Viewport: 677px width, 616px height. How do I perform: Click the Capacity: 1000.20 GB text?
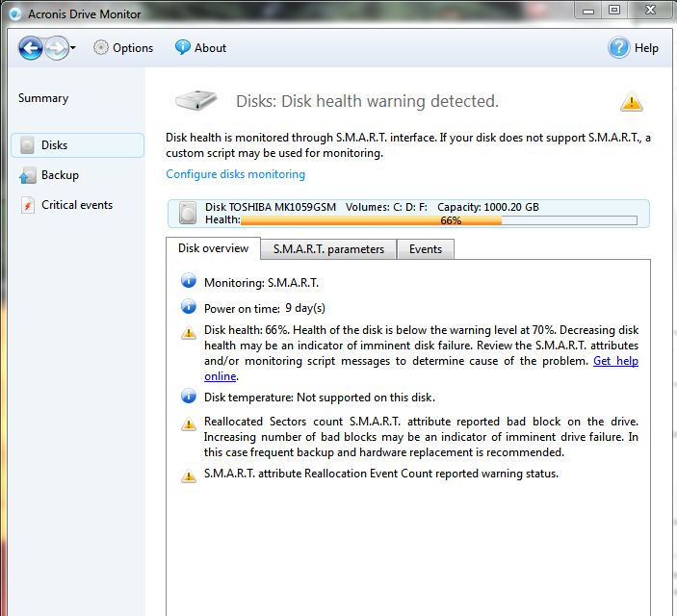488,207
